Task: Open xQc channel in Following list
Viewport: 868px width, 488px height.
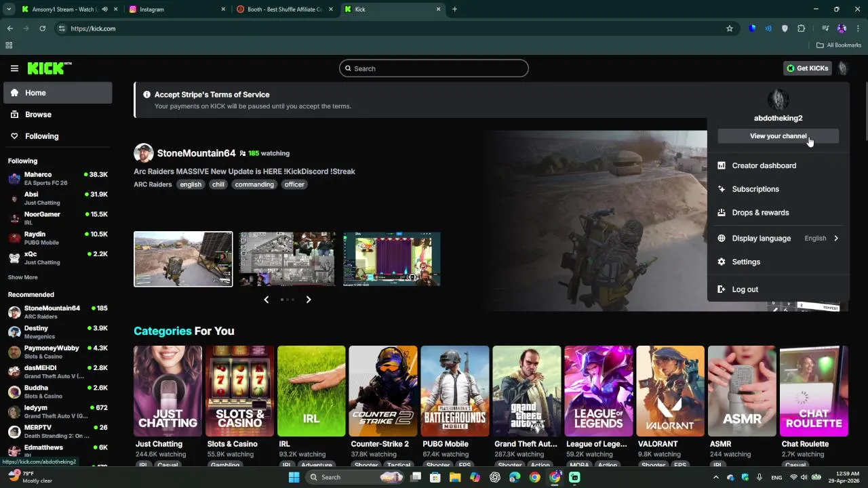Action: point(58,258)
